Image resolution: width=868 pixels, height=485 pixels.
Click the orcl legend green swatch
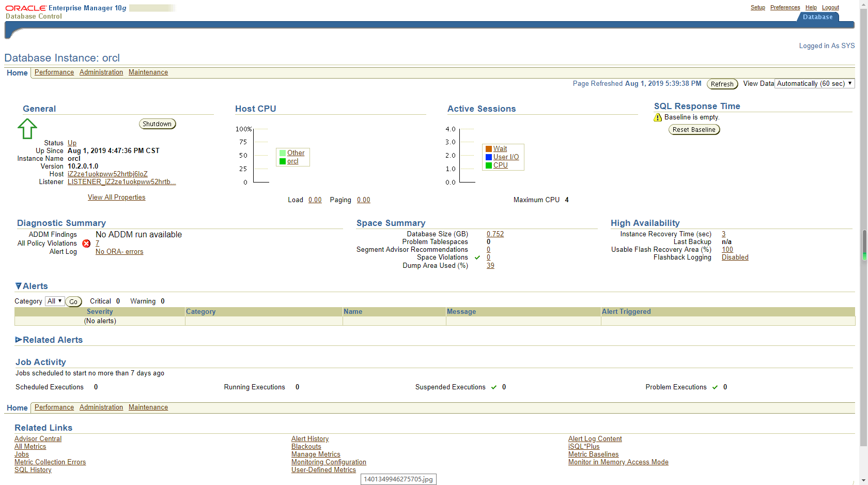click(x=283, y=161)
